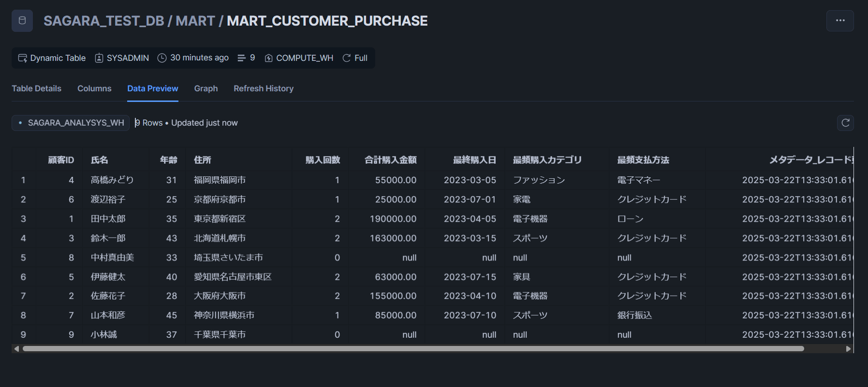Click the address cell 福岡県福岡市
This screenshot has height=387, width=868.
[220, 180]
